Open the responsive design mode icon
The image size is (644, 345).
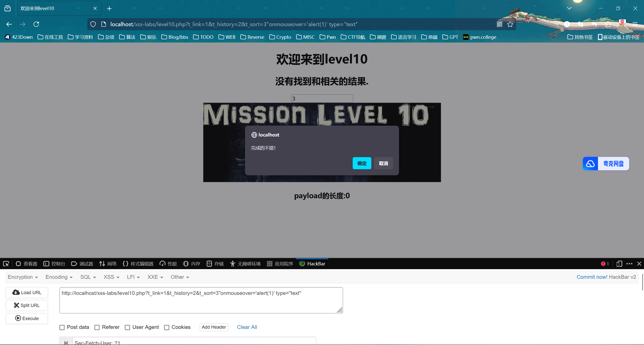tap(619, 264)
